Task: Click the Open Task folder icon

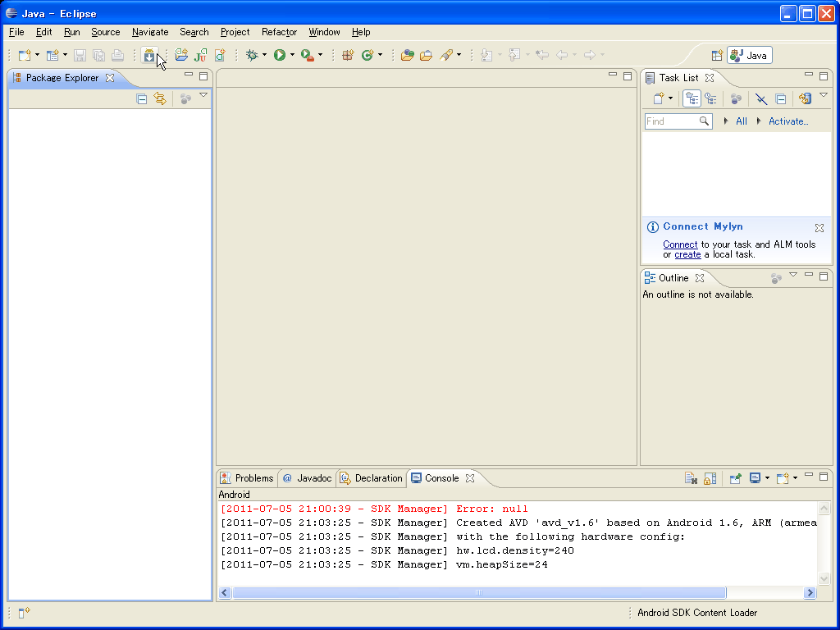Action: (x=427, y=55)
